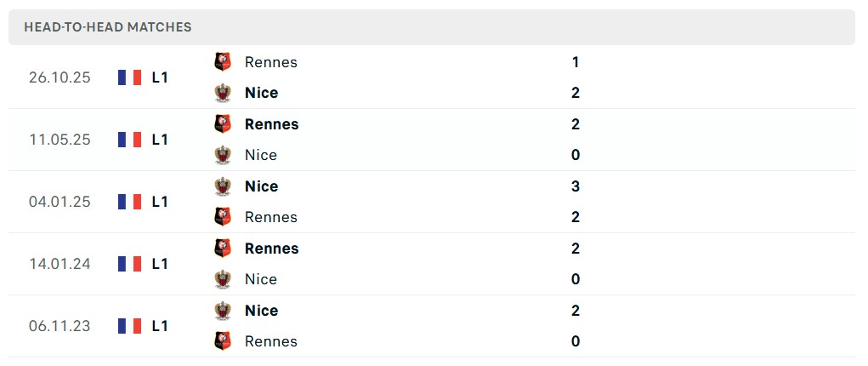
Task: Click French flag next to 04.01.25
Action: (130, 202)
